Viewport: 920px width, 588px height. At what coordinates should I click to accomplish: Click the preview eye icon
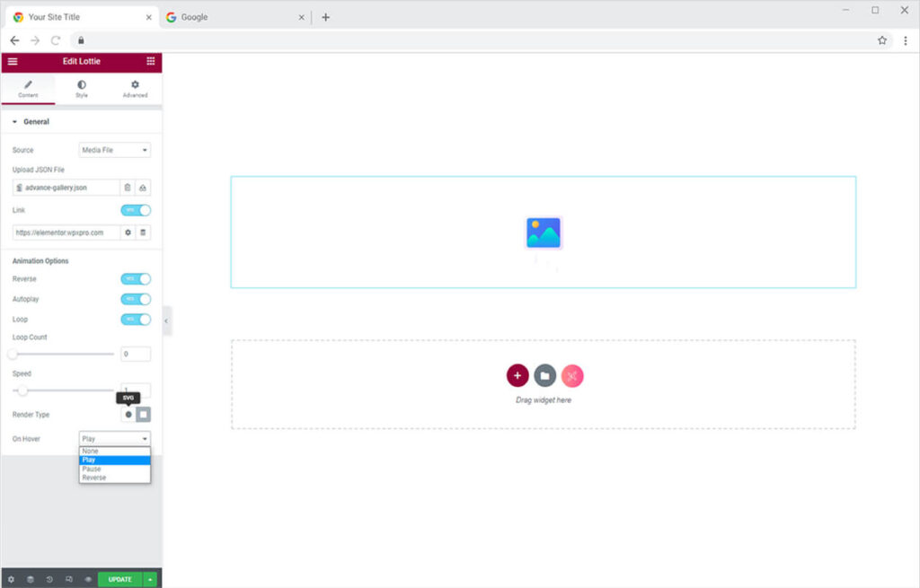pos(88,580)
